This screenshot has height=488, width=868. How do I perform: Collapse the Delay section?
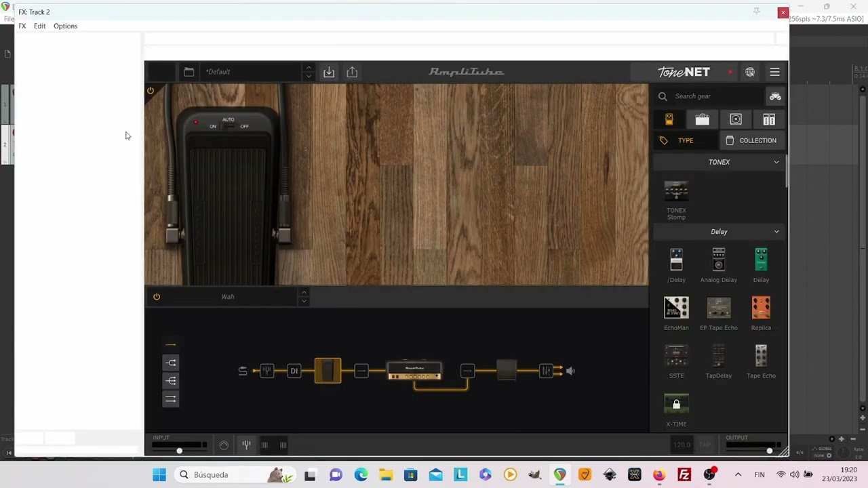(x=776, y=232)
